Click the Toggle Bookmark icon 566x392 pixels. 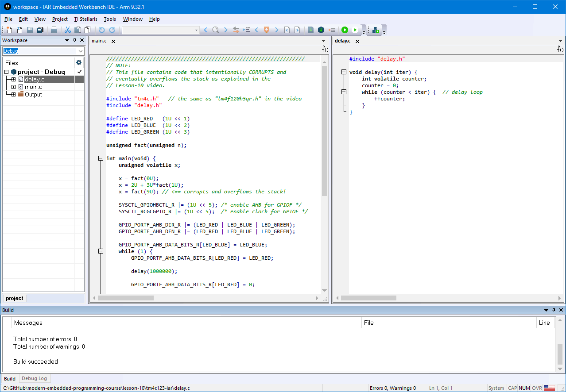267,30
